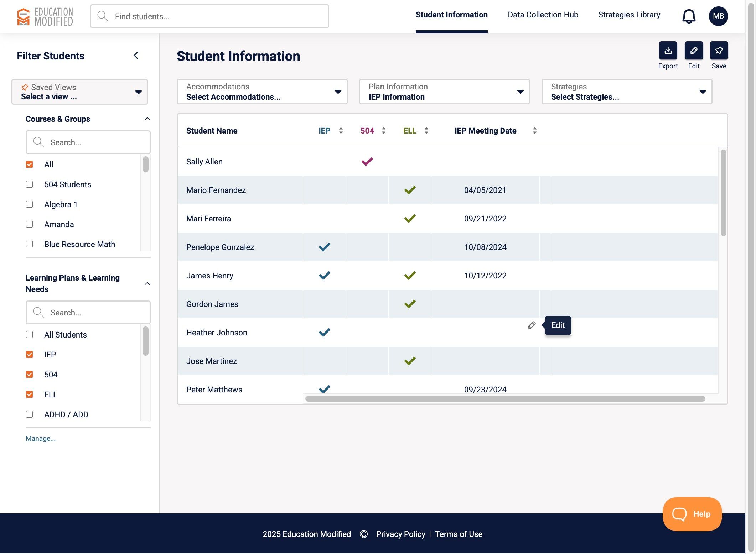Click the Edit pencil button in the header

(x=693, y=51)
